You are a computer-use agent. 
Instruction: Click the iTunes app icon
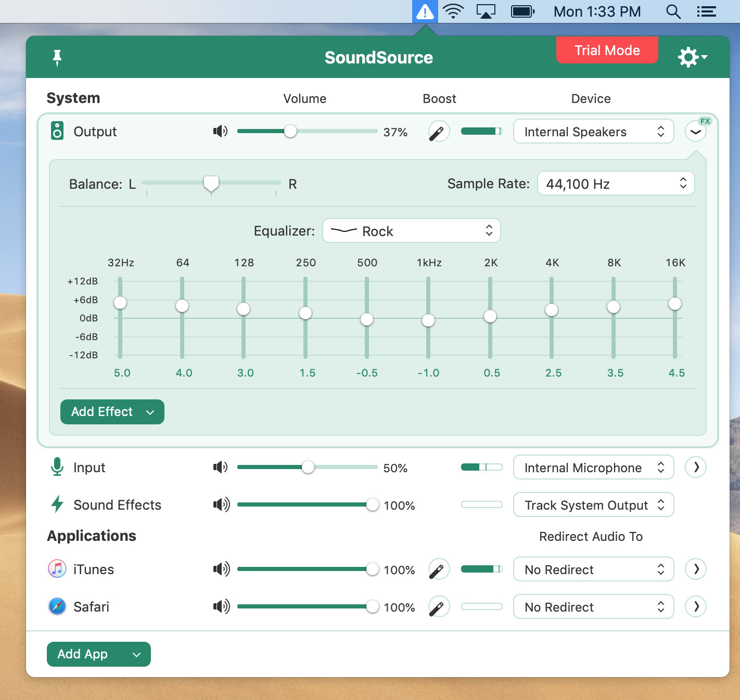57,569
